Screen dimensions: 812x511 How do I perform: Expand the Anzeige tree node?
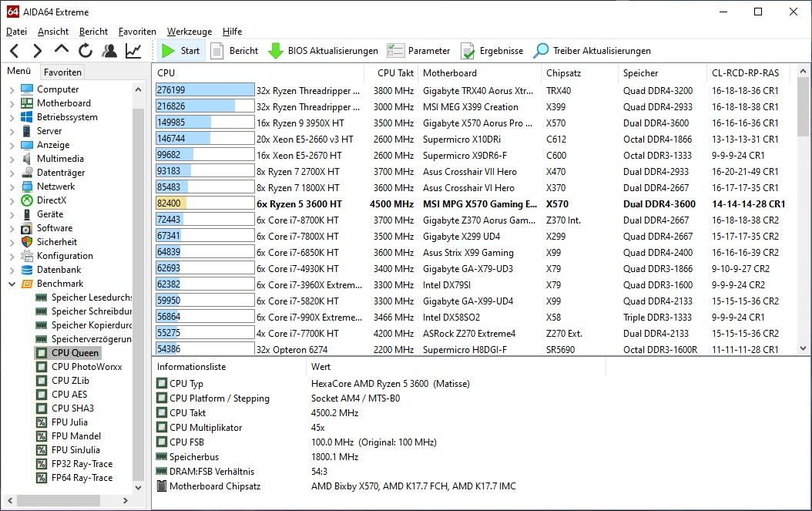coord(12,146)
